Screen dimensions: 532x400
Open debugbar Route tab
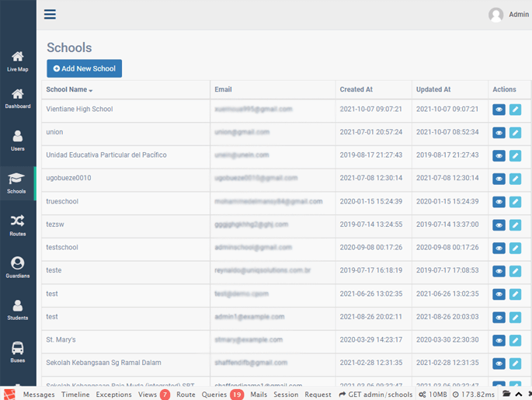(x=186, y=395)
